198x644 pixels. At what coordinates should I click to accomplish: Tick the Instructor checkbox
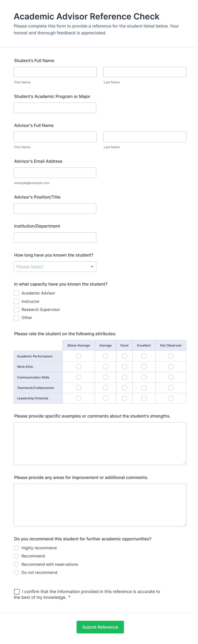tap(16, 301)
